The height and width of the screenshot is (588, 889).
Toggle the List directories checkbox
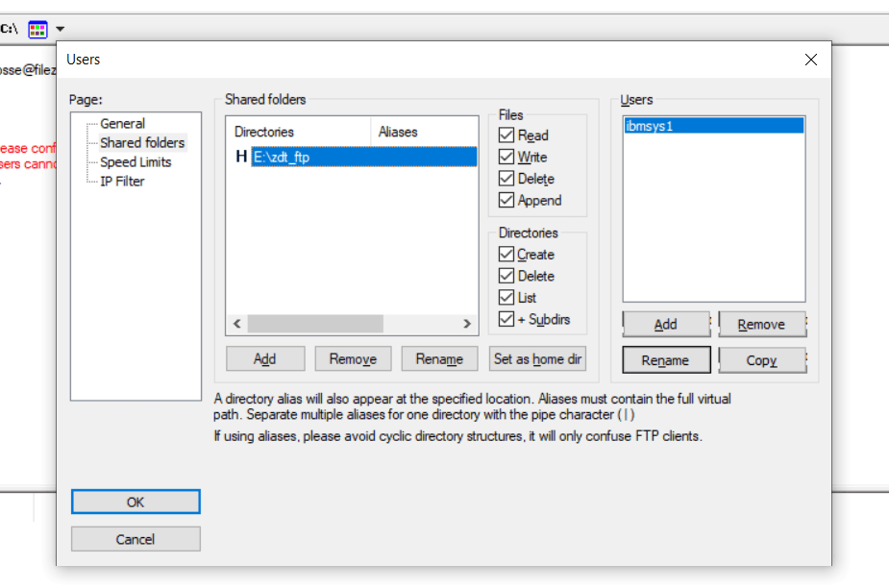(x=506, y=298)
